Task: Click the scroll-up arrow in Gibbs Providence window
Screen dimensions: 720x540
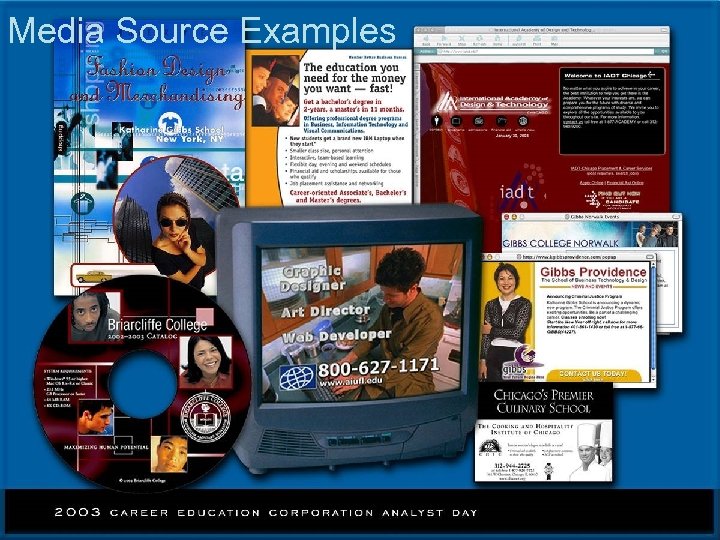Action: tap(652, 264)
